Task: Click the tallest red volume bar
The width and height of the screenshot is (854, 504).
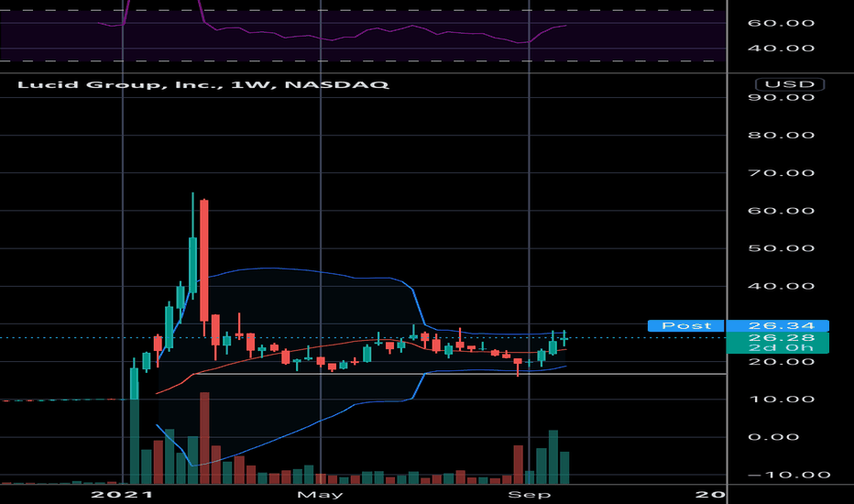Action: (x=204, y=438)
